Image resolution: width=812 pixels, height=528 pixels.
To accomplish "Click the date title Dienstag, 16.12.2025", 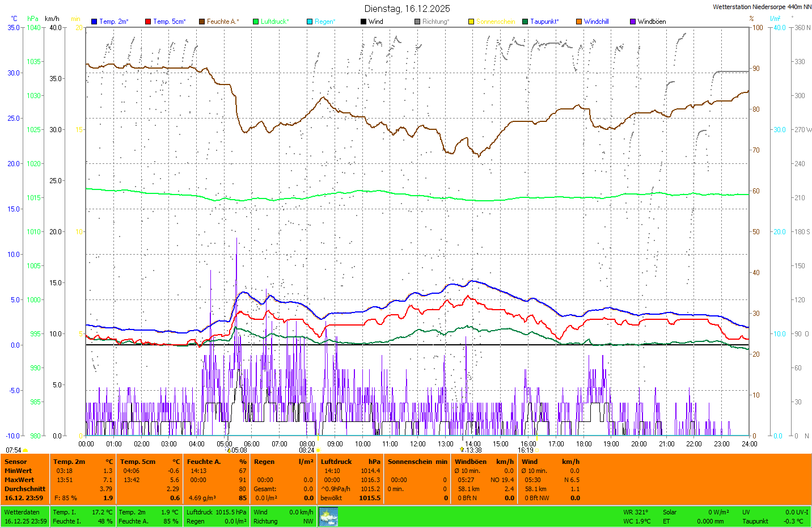I will [x=407, y=9].
